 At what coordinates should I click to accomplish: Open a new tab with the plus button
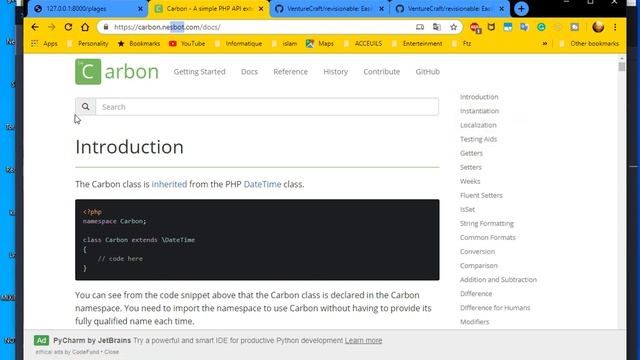pos(521,9)
